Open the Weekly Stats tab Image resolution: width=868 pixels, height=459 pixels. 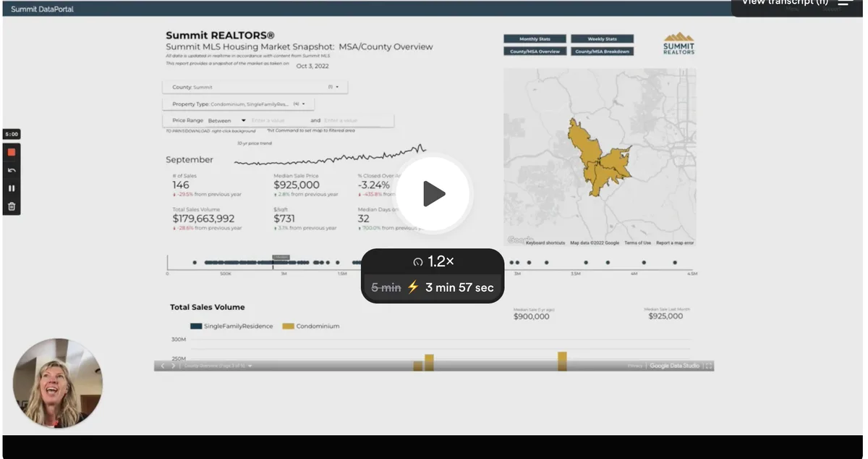click(x=602, y=39)
